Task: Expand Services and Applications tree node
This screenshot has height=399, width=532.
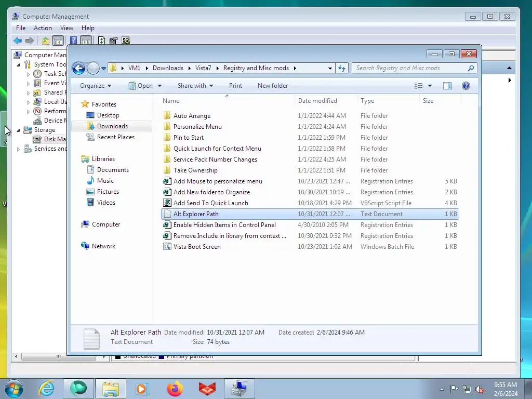Action: tap(18, 149)
